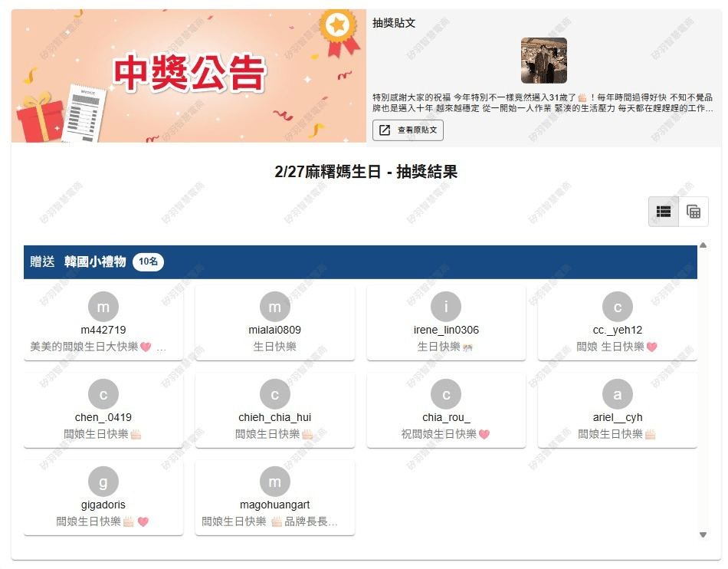Click chen_.0419's avatar circle
The width and height of the screenshot is (728, 569).
(x=103, y=394)
